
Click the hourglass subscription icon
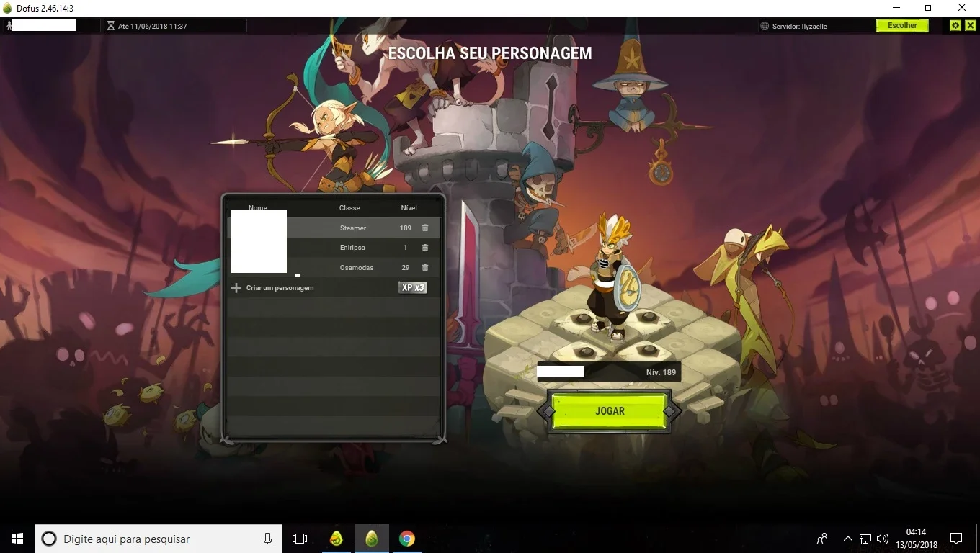(110, 26)
